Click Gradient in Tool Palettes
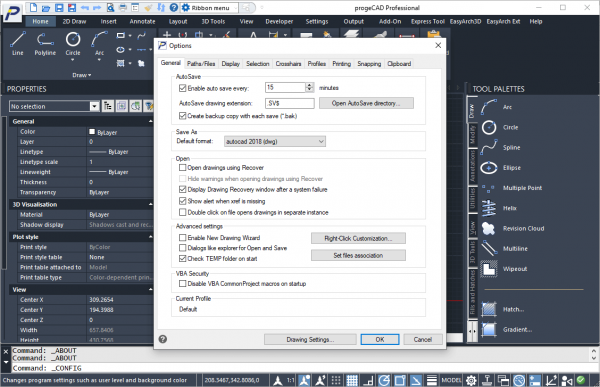 click(507, 329)
